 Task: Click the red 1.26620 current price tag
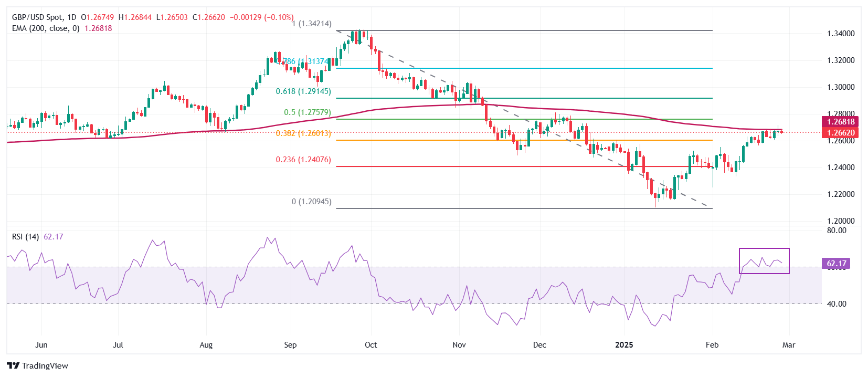tap(841, 133)
